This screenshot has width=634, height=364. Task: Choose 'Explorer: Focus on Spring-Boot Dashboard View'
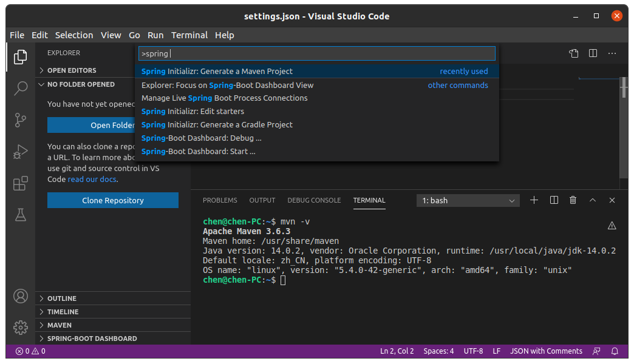coord(316,86)
